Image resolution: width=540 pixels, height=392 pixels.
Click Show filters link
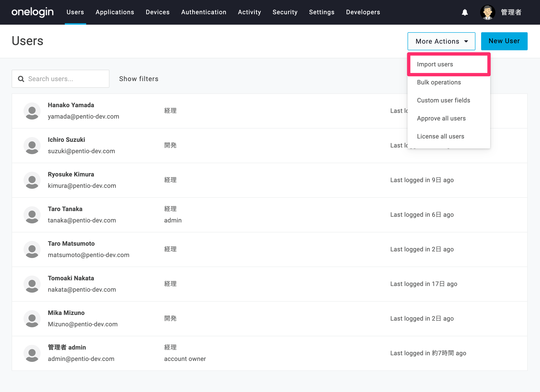(139, 79)
